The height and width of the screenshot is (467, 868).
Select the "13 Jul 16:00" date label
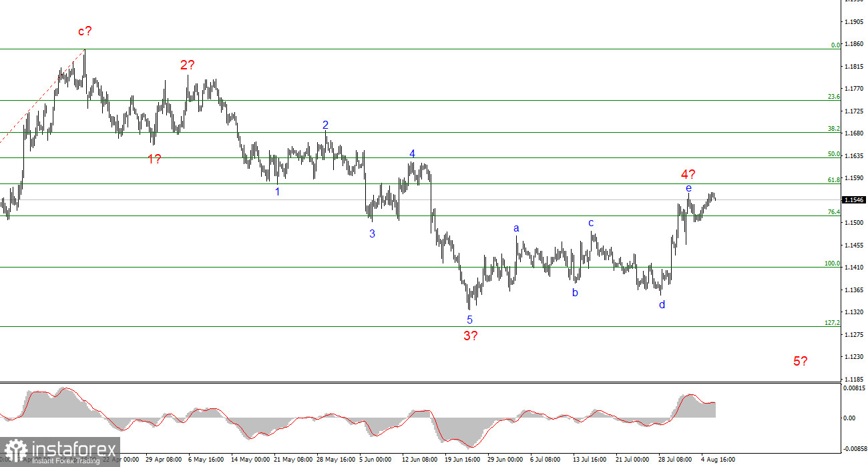(590, 459)
